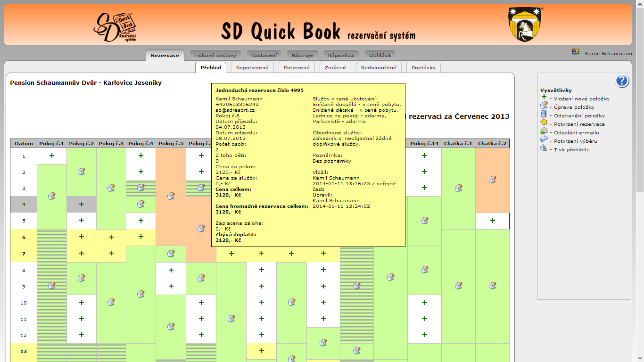Edit Pokoj č.2 reservation covering days 1–3

tap(82, 172)
